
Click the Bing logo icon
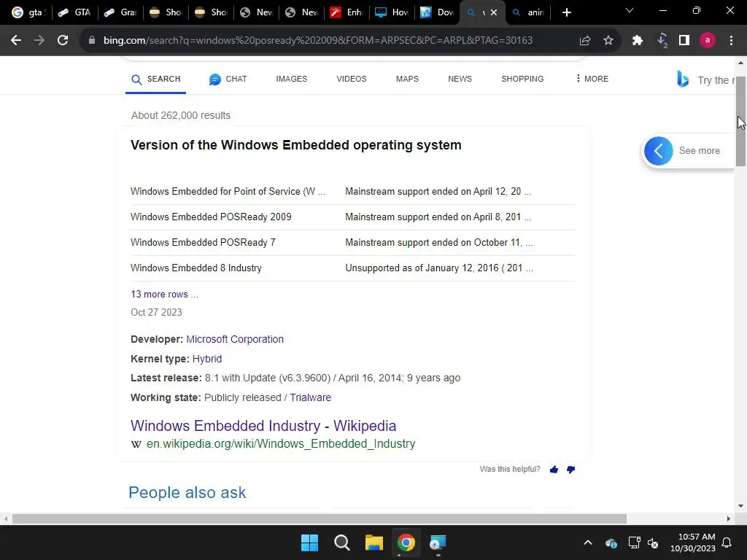click(x=683, y=79)
